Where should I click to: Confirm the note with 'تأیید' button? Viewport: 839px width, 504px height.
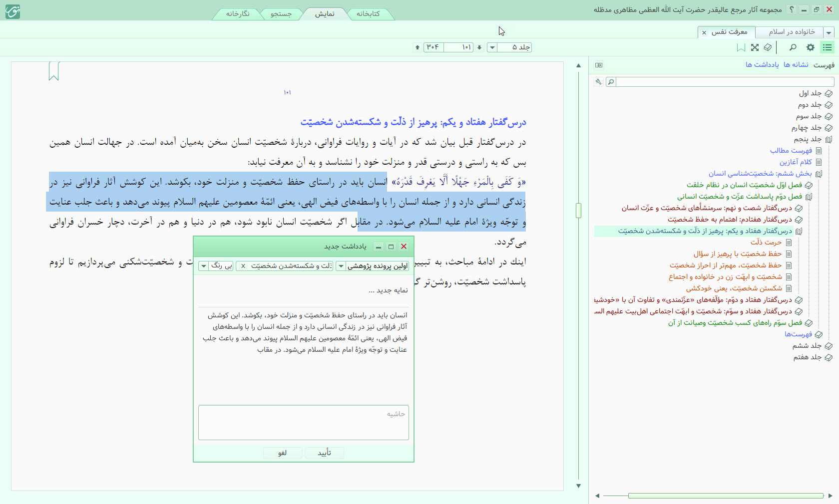pos(325,453)
